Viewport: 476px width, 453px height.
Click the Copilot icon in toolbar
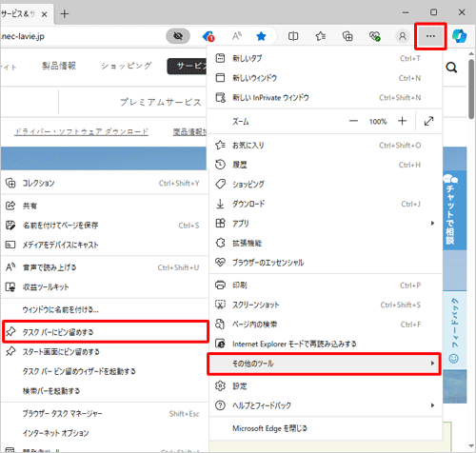(459, 36)
